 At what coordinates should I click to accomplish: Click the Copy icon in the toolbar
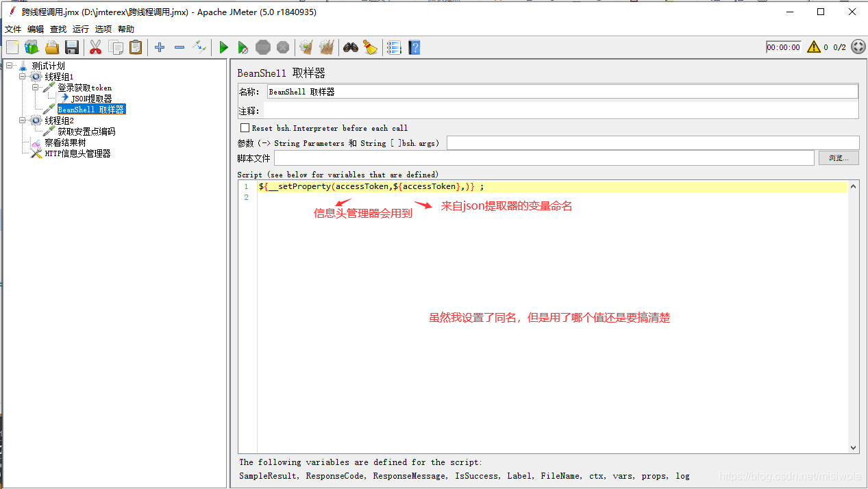[x=116, y=47]
